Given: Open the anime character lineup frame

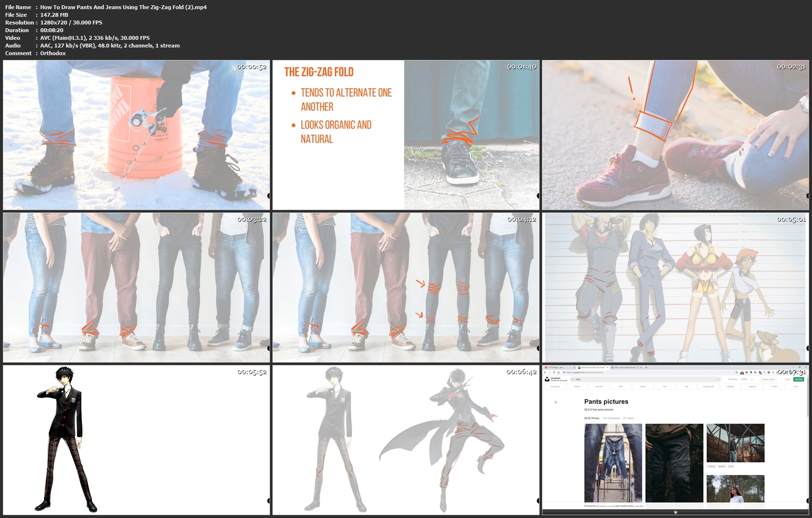Looking at the screenshot, I should (x=675, y=287).
